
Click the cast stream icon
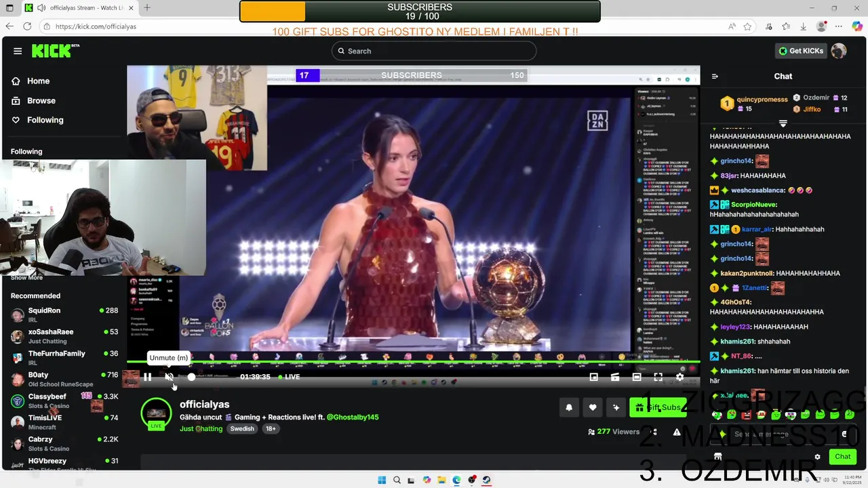(x=615, y=377)
